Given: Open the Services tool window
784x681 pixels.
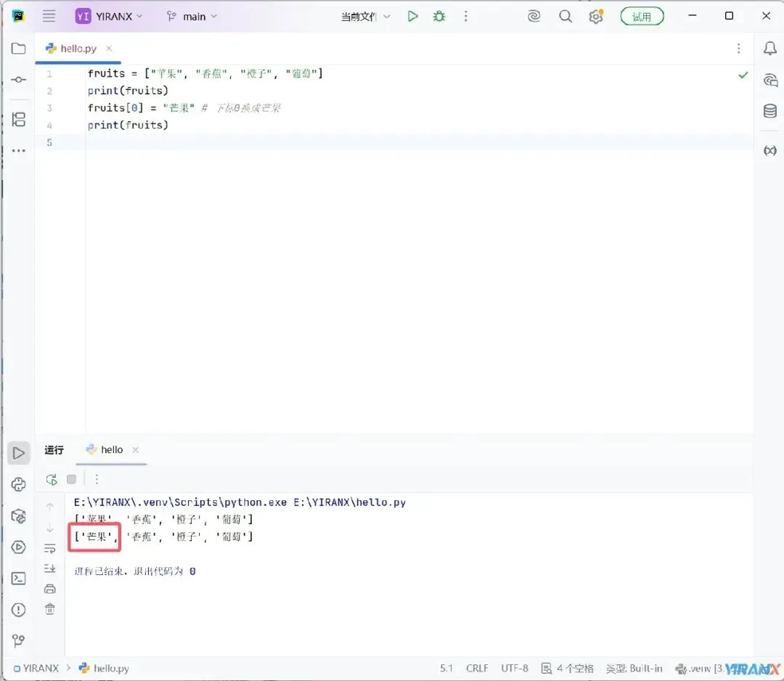Looking at the screenshot, I should coord(18,547).
